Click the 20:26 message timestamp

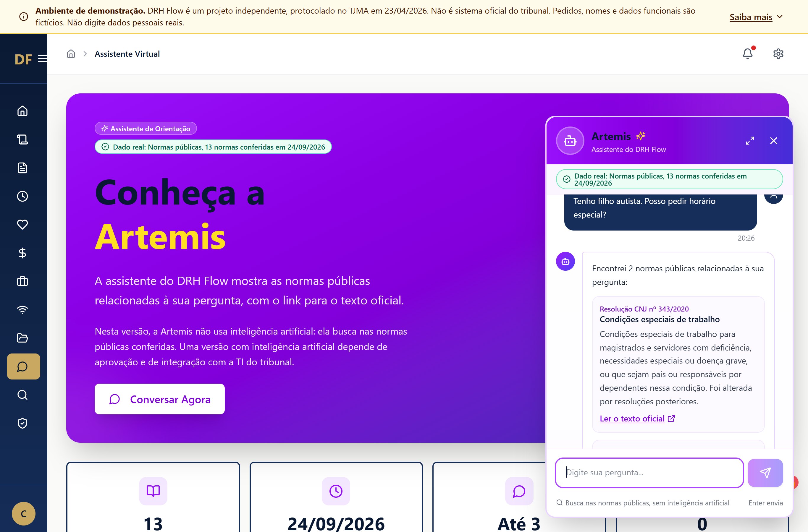point(746,238)
